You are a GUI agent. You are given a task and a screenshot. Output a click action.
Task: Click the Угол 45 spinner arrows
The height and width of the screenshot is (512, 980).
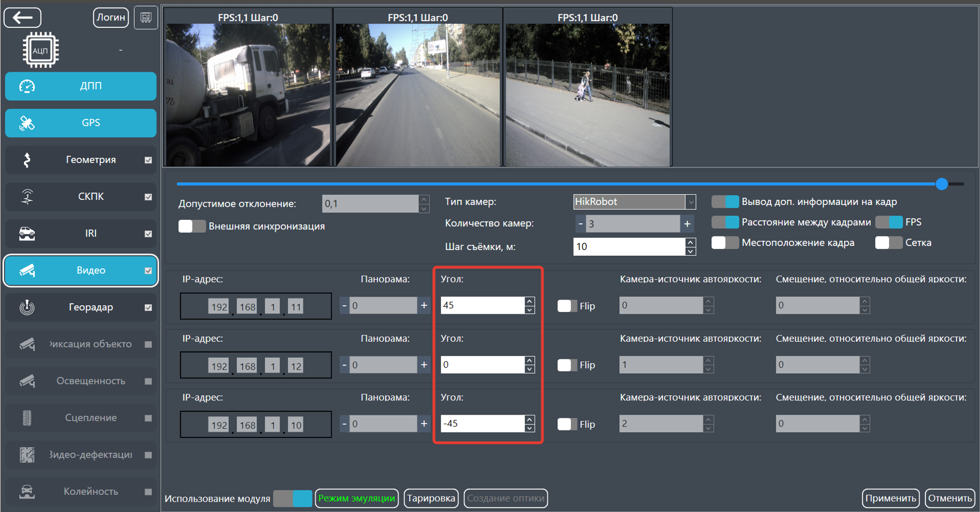[529, 305]
